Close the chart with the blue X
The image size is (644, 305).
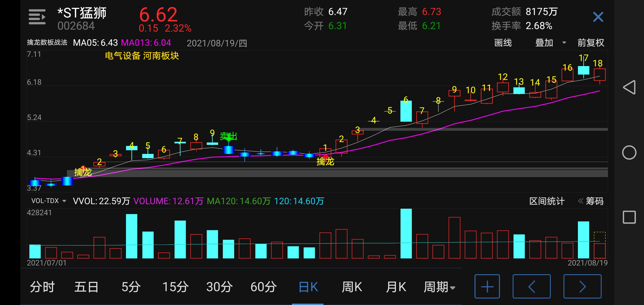click(x=598, y=17)
